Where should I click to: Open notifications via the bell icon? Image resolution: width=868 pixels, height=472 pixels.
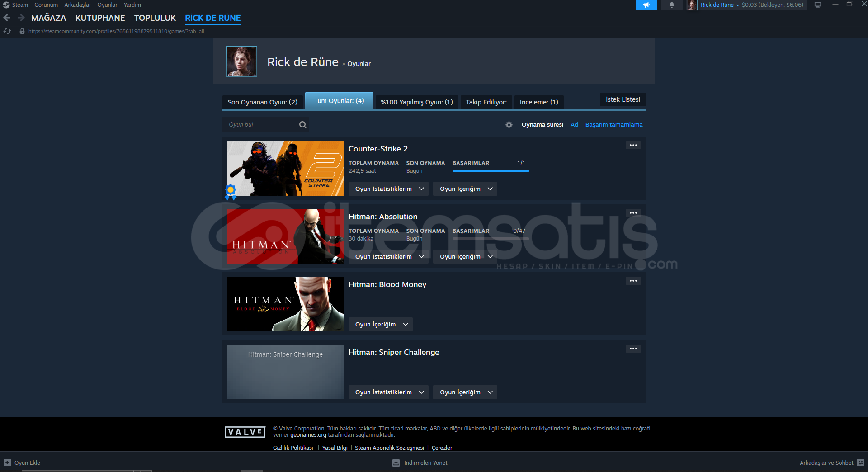672,5
